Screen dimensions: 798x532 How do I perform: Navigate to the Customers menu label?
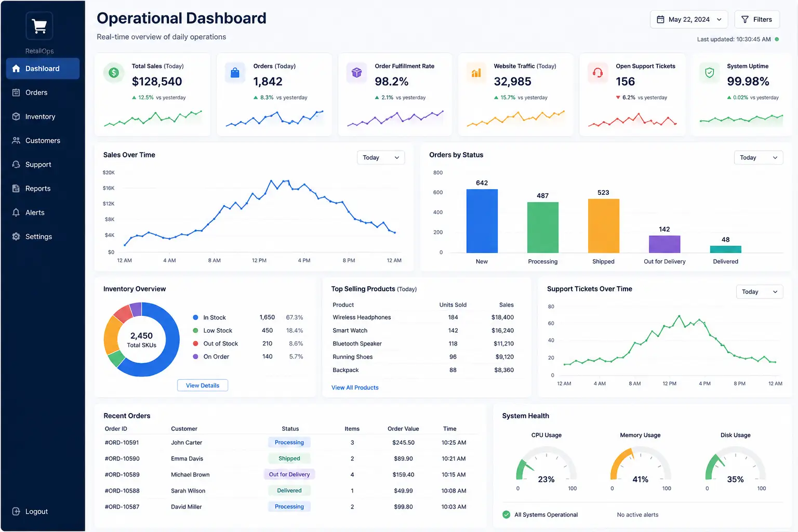[43, 140]
